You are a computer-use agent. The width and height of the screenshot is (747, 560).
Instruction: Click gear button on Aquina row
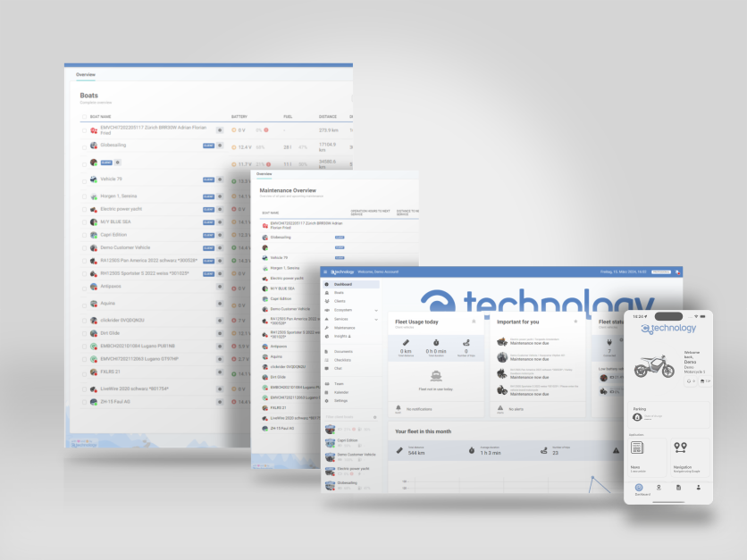(220, 304)
